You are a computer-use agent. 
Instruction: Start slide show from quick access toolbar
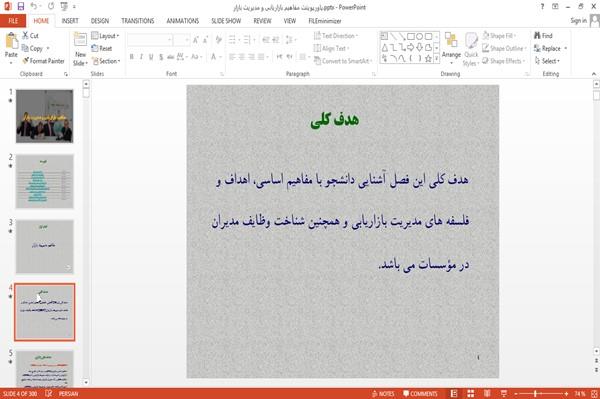point(64,7)
